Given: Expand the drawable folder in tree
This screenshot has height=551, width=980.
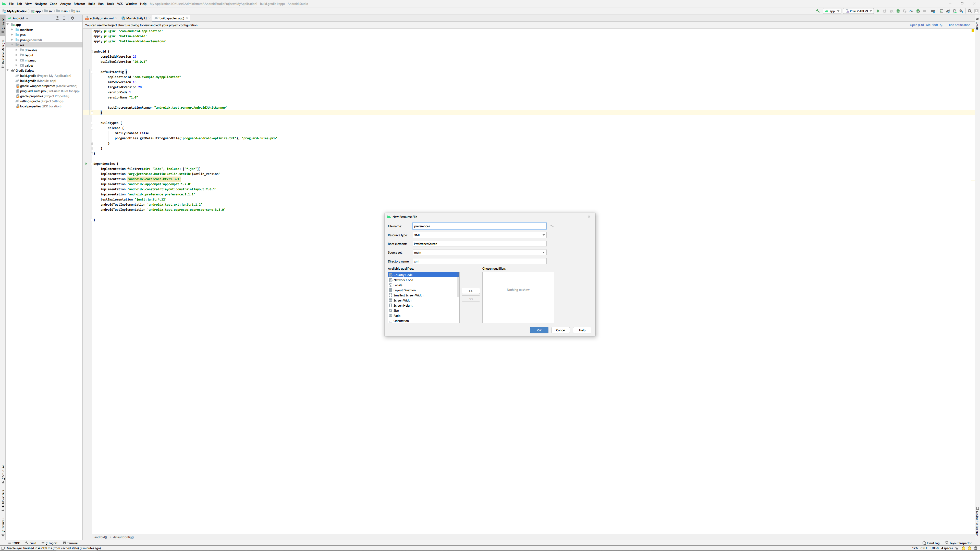Looking at the screenshot, I should coord(17,50).
